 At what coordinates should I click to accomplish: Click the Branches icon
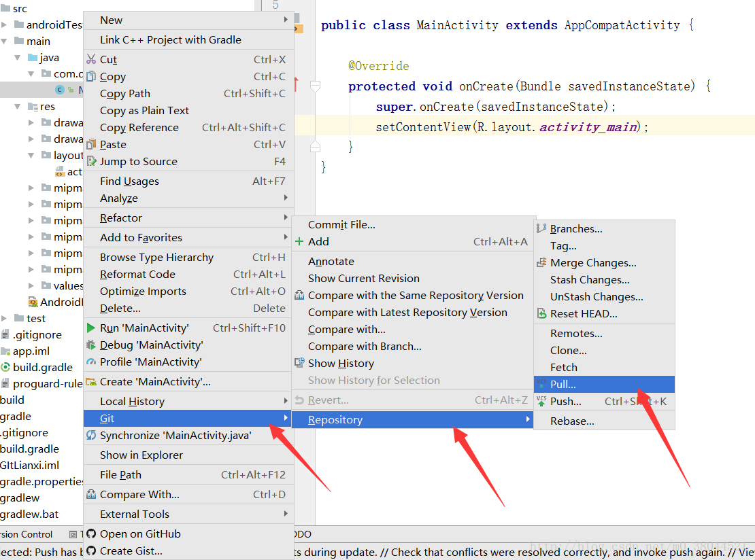point(541,229)
